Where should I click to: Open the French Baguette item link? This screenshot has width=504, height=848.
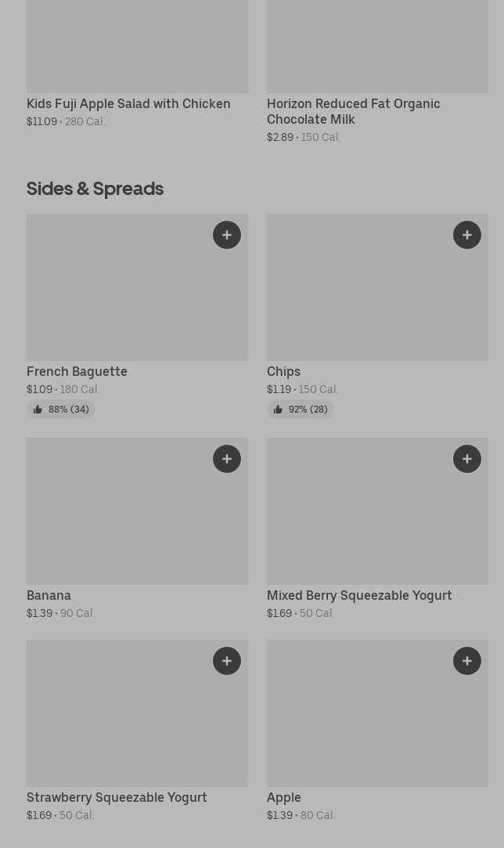pyautogui.click(x=77, y=372)
